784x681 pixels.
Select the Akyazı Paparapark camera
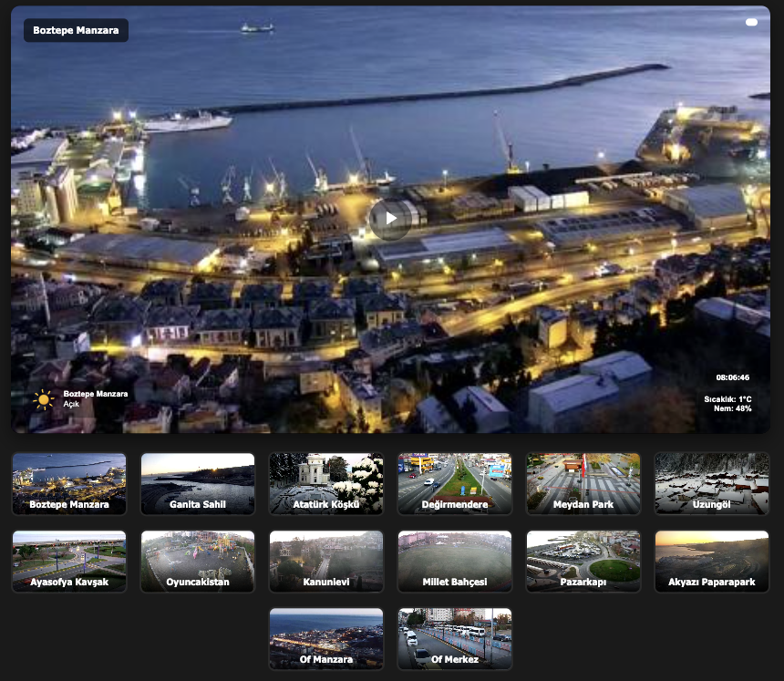click(x=712, y=562)
